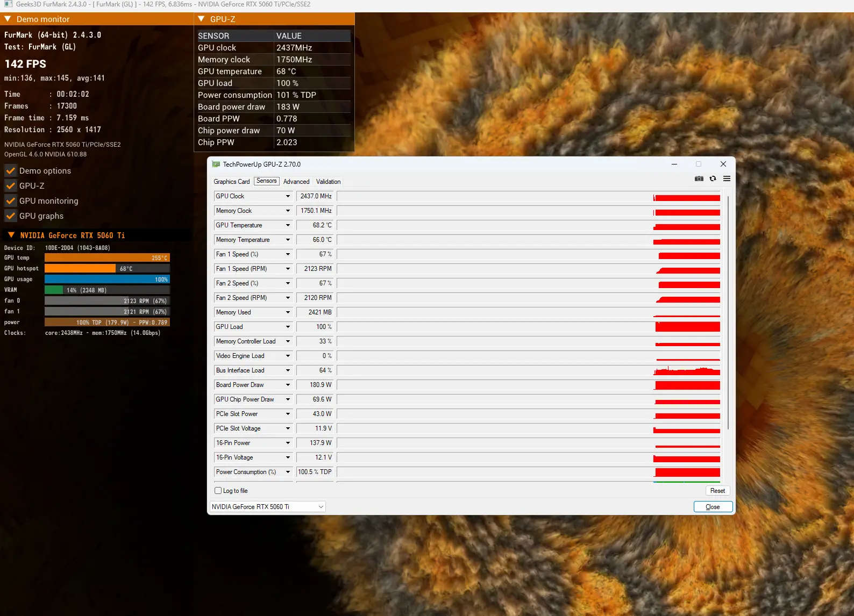Open the Fan 2 Speed (%) dropdown
854x616 pixels.
[288, 283]
